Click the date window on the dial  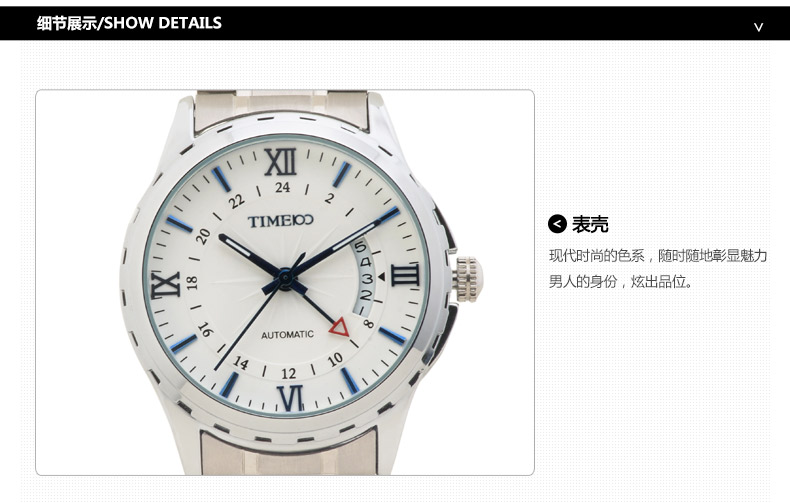coord(365,278)
